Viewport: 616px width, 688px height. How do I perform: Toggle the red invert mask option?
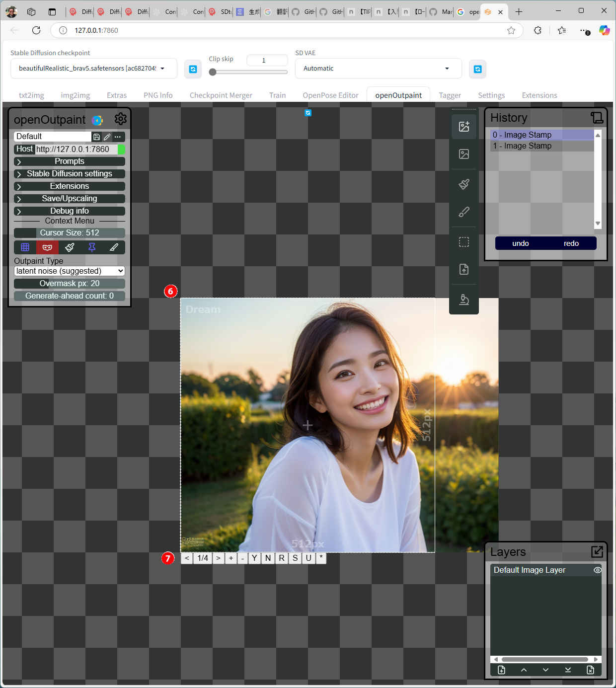coord(47,247)
